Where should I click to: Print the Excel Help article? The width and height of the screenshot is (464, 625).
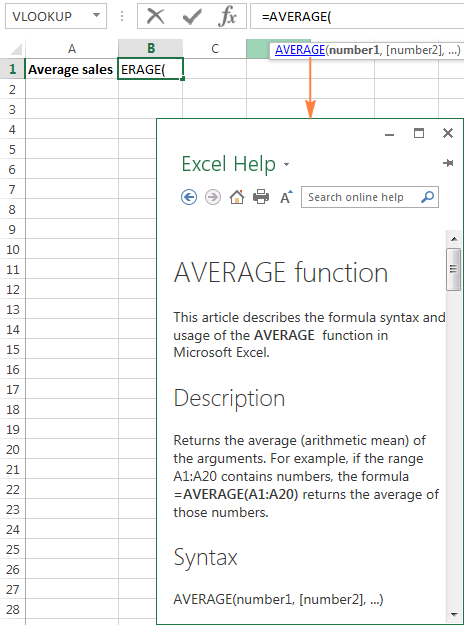point(261,197)
